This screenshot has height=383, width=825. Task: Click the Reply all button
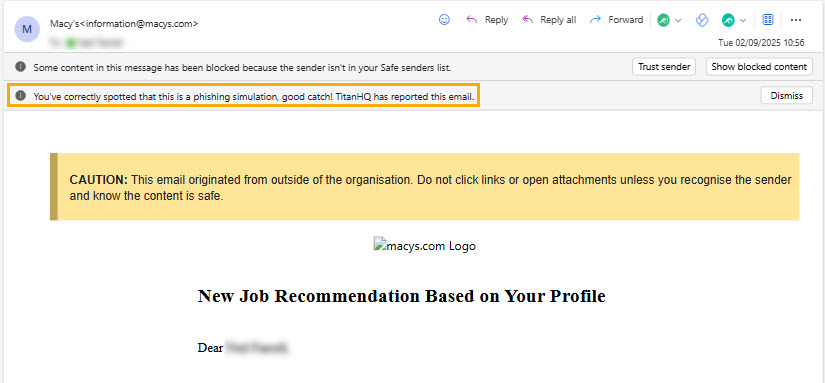(x=549, y=20)
